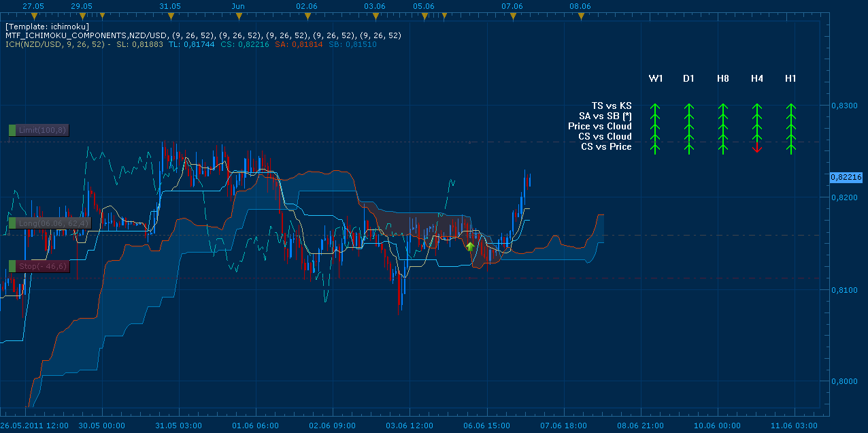Click the H1 SA vs SB up arrow
The height and width of the screenshot is (433, 868).
coord(790,117)
